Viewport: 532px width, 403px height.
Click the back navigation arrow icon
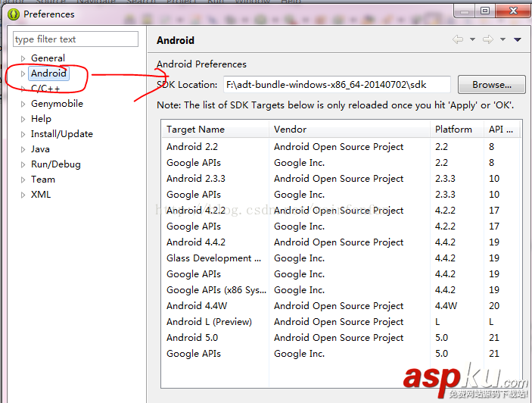point(458,39)
